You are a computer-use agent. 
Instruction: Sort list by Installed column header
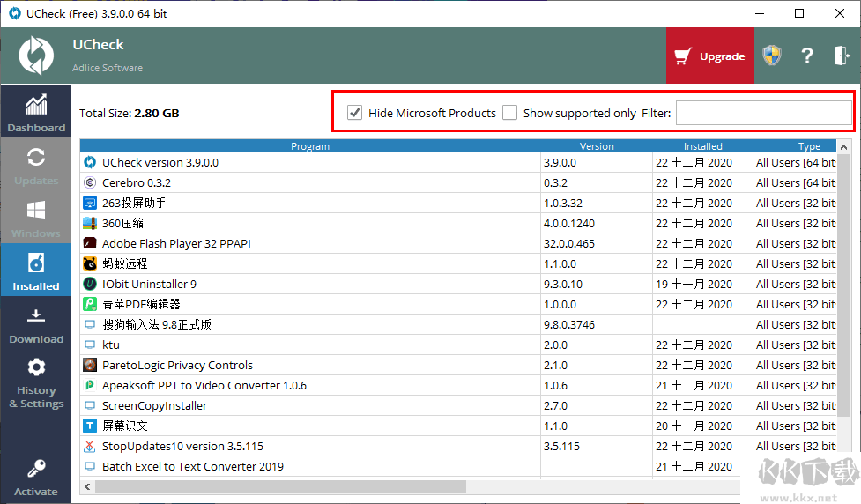coord(702,146)
